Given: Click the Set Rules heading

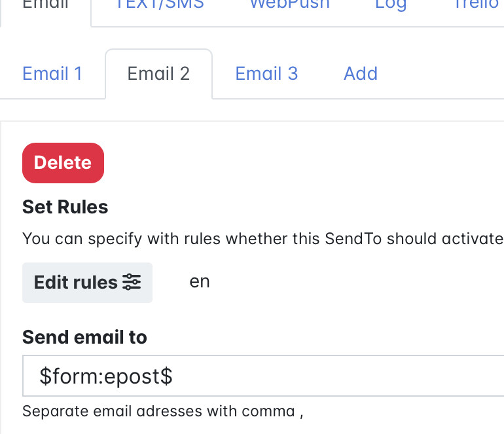Looking at the screenshot, I should tap(65, 208).
